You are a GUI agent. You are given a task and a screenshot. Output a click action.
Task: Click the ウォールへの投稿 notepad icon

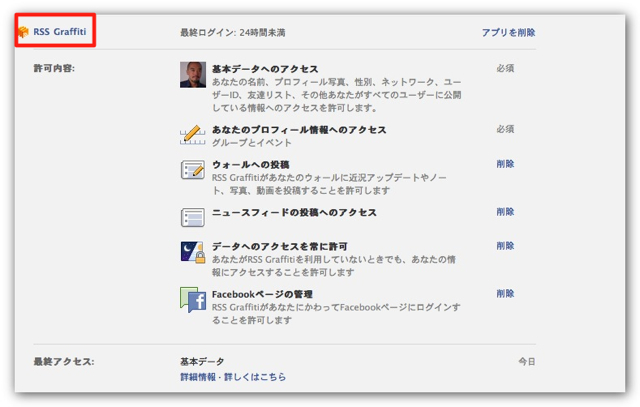point(192,170)
